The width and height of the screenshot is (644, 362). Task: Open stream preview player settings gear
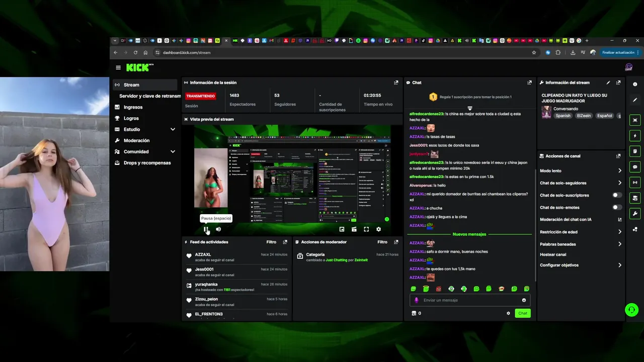tap(378, 229)
